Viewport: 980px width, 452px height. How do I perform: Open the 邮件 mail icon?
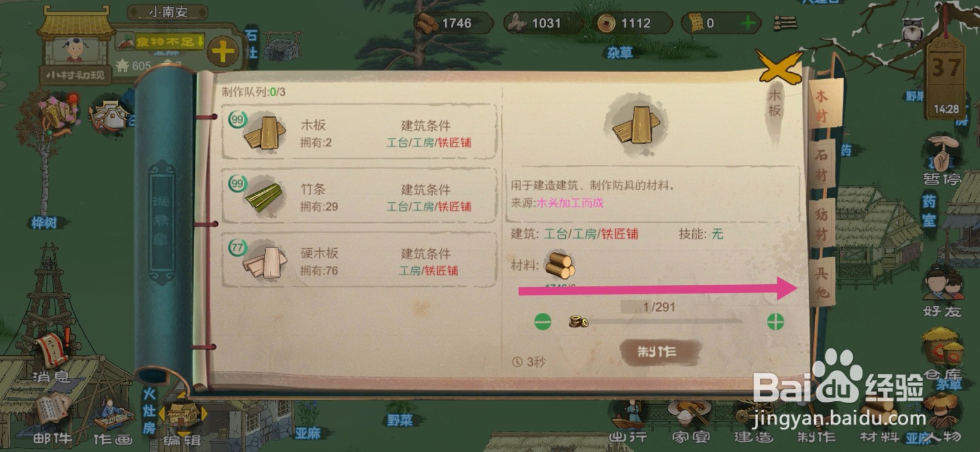pyautogui.click(x=53, y=418)
